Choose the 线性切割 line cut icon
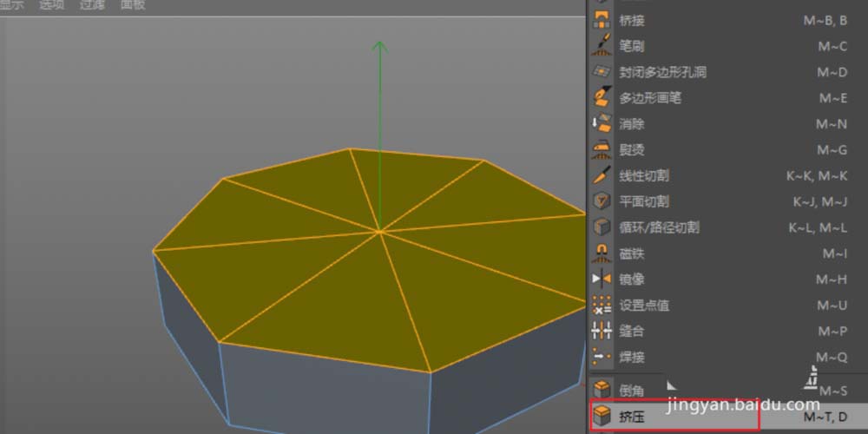The width and height of the screenshot is (868, 434). (x=602, y=175)
